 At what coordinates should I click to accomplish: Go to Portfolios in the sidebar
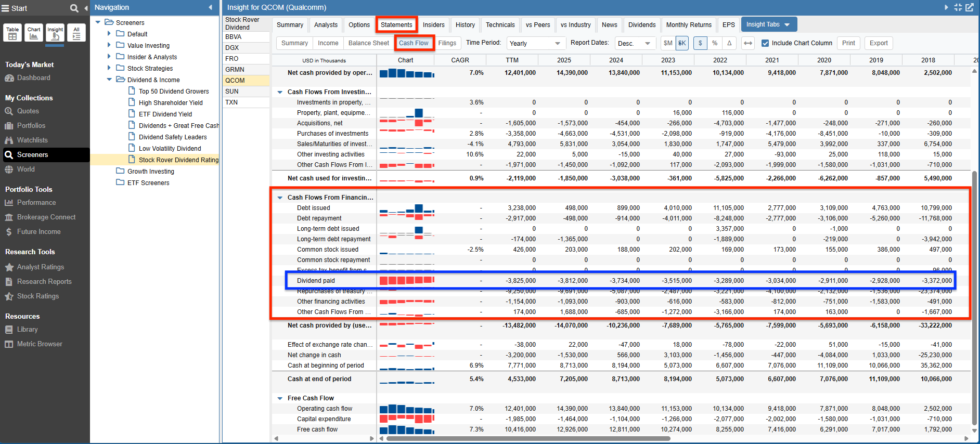pyautogui.click(x=31, y=126)
